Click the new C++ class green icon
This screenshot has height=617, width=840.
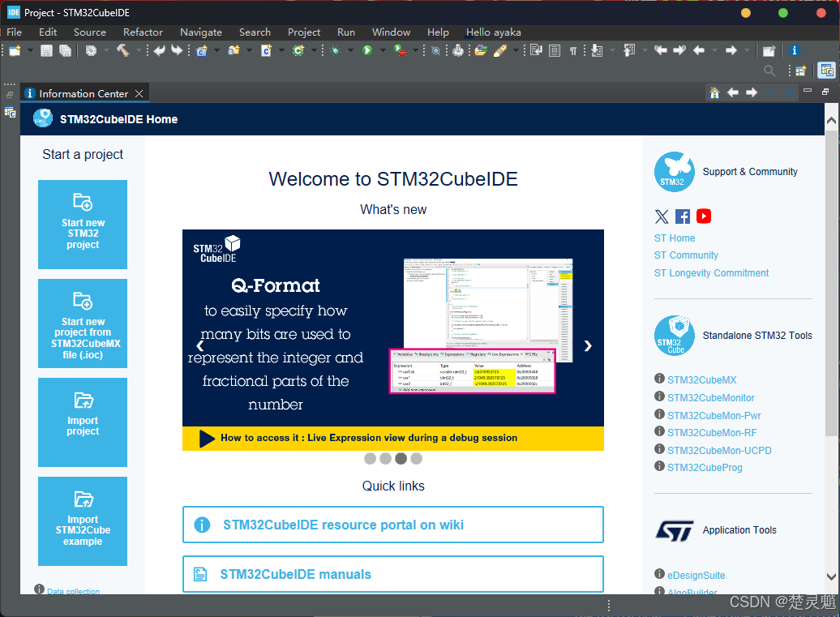298,51
